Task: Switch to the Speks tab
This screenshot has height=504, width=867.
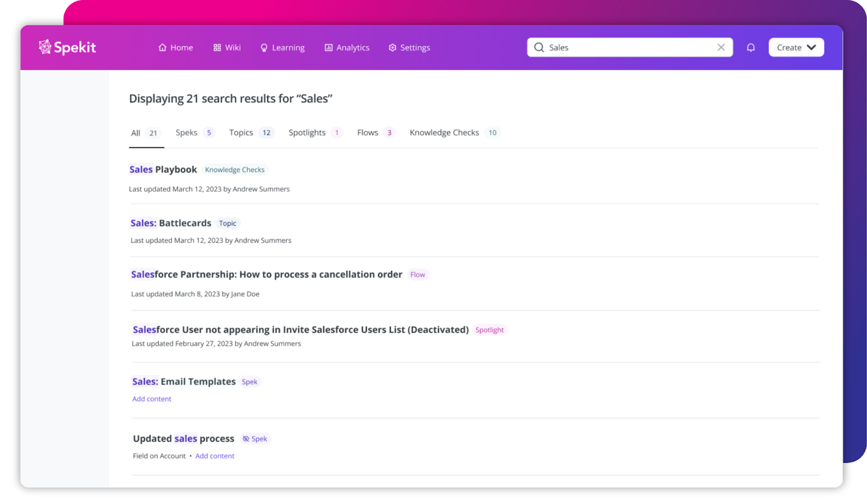Action: point(195,133)
